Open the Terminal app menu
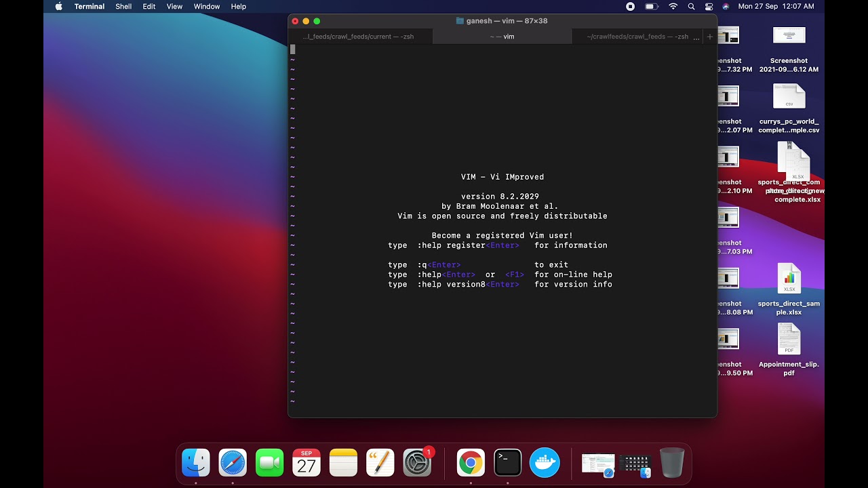Screen dimensions: 868x488 point(90,6)
